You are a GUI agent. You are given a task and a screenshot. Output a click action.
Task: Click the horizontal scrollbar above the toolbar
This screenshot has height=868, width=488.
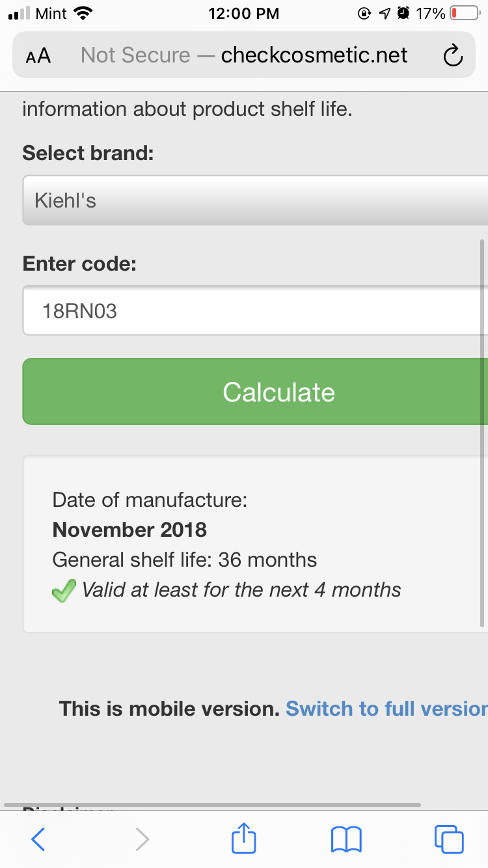tap(212, 805)
